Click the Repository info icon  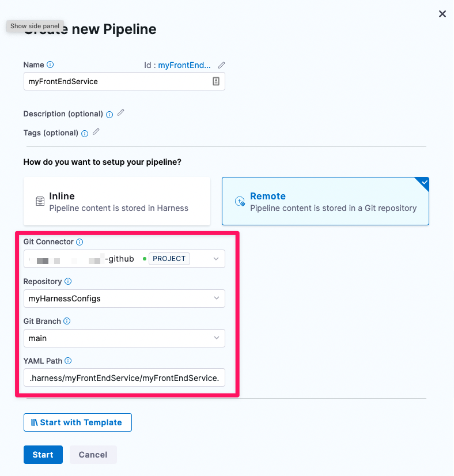click(x=68, y=282)
